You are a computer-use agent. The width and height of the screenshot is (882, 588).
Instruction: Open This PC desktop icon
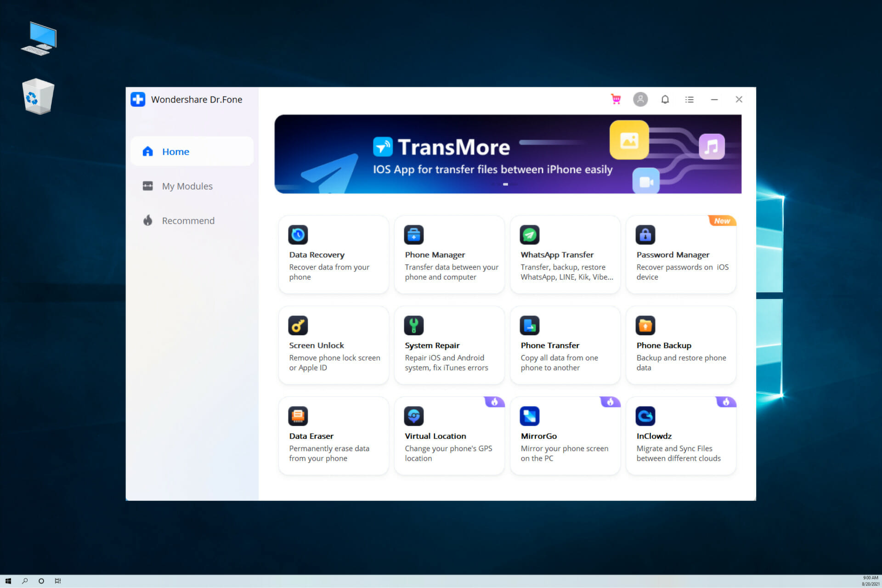pyautogui.click(x=39, y=39)
